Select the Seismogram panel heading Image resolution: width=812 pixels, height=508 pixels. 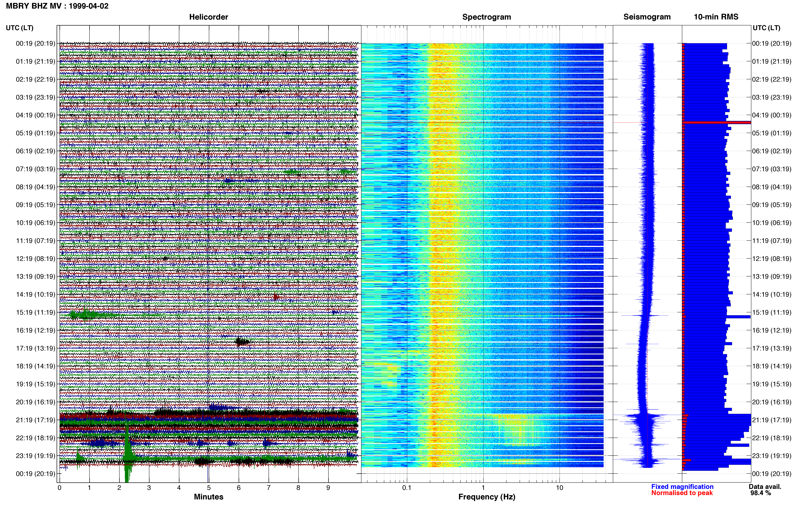(647, 17)
